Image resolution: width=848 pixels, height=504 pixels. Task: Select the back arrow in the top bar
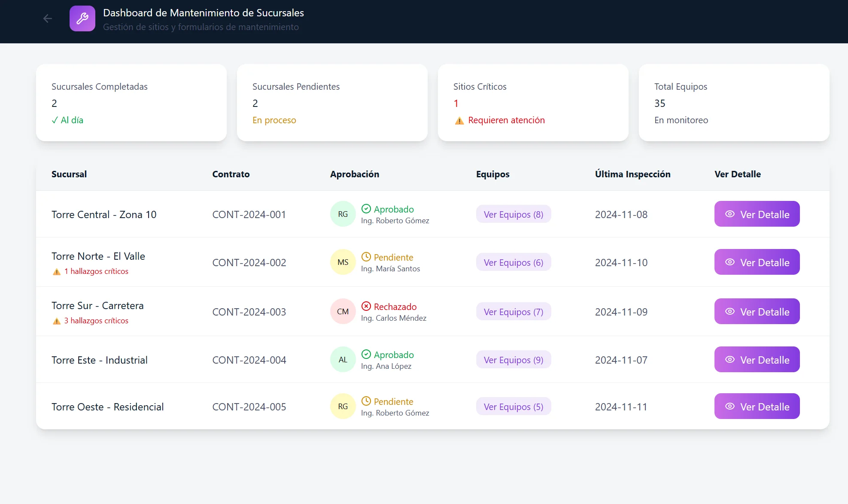point(47,18)
